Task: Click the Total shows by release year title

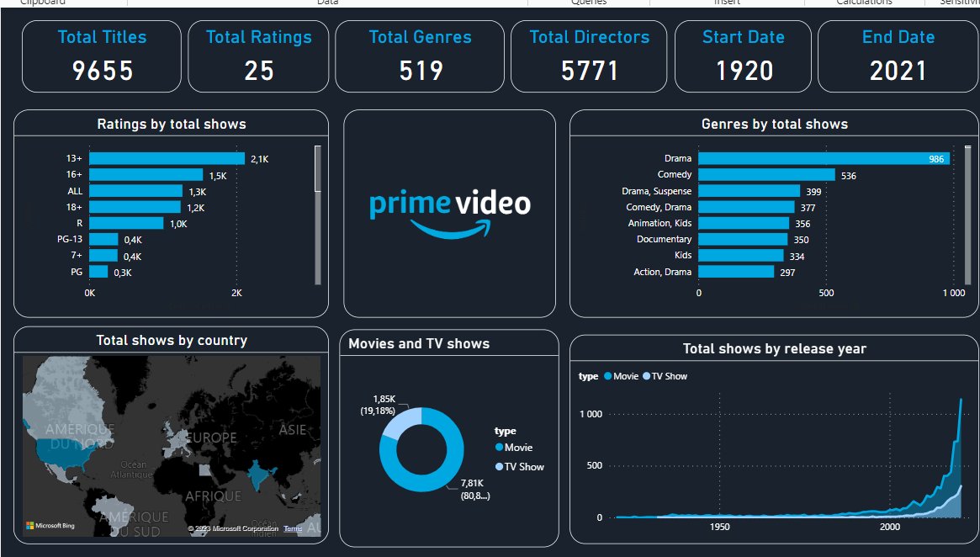Action: tap(775, 348)
